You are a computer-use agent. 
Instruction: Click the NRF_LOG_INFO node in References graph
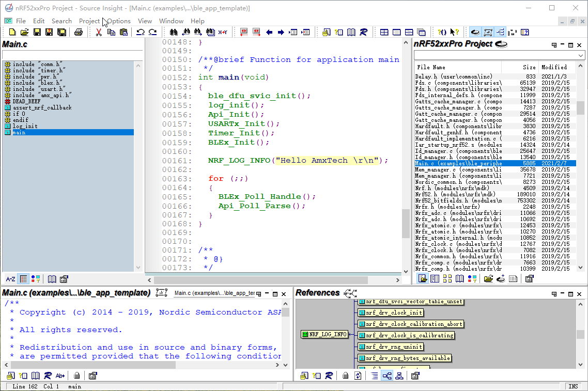325,334
